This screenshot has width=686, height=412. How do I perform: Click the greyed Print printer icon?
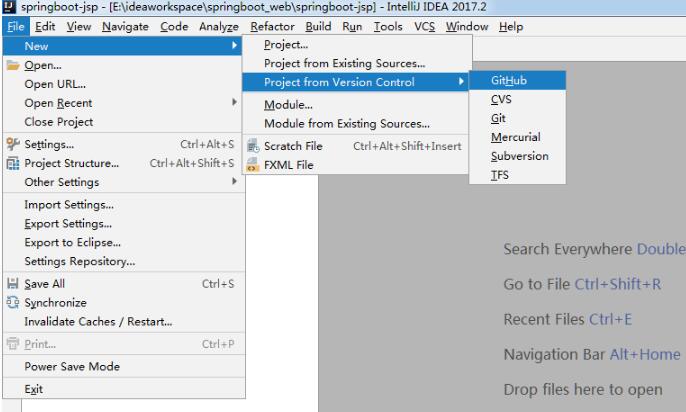[13, 344]
